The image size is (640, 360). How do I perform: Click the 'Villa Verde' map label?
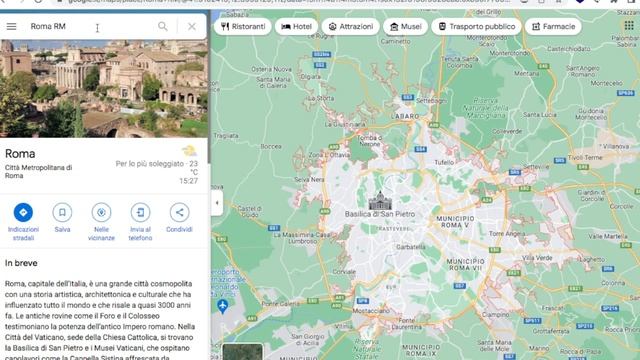[537, 258]
